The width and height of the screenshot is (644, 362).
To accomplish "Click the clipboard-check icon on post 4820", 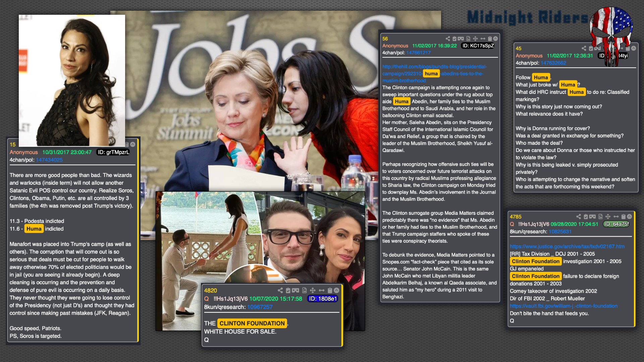I will (288, 290).
